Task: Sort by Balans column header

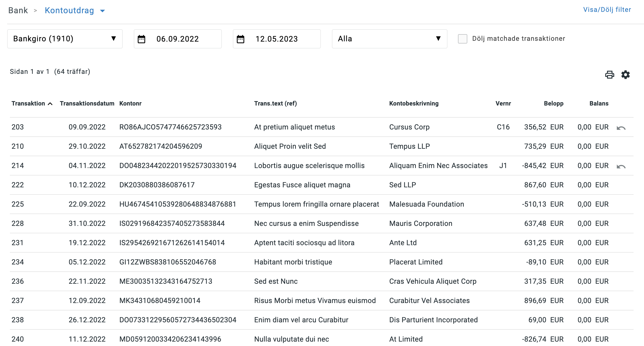Action: coord(599,104)
